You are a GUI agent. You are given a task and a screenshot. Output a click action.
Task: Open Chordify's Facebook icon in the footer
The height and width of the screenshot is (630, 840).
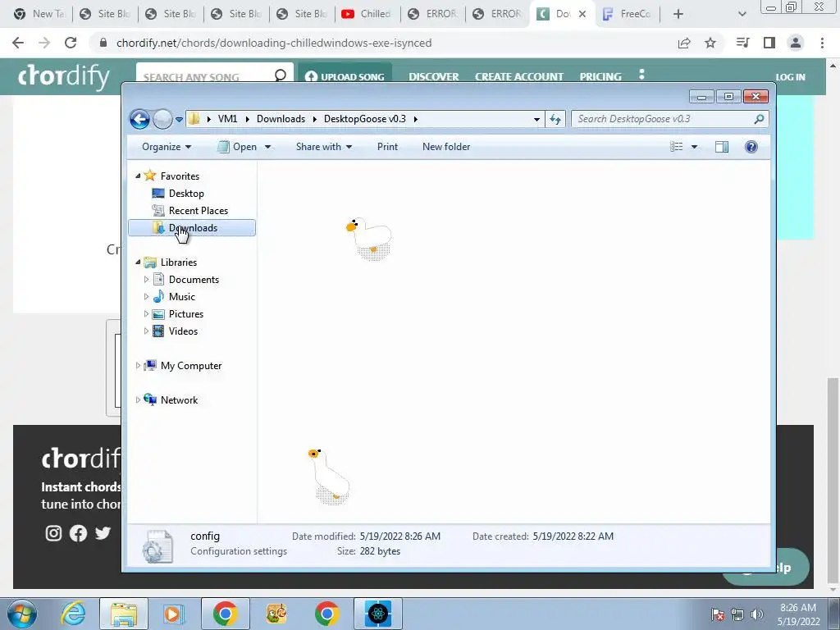78,533
